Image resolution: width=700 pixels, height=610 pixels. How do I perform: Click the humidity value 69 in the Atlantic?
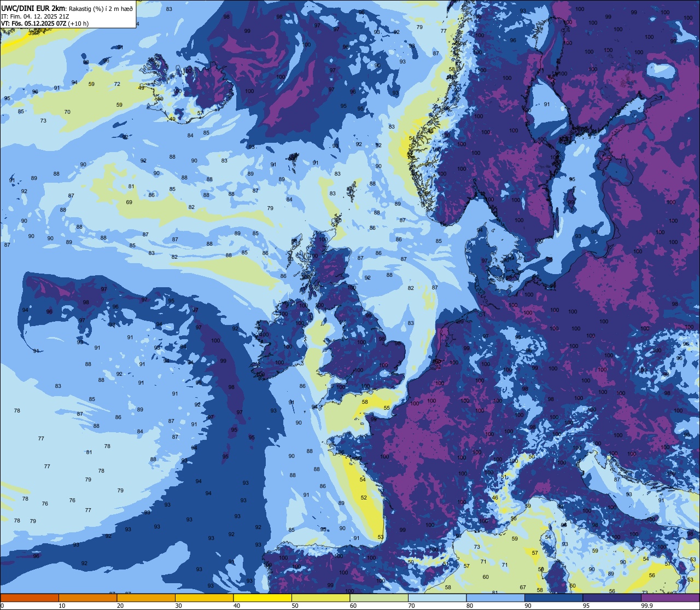(x=129, y=202)
